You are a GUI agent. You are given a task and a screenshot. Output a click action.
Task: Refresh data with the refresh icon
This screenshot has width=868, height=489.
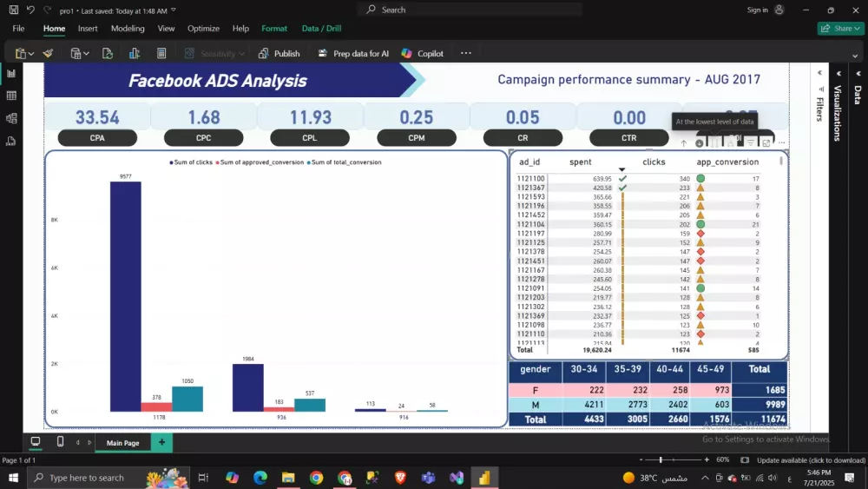click(x=108, y=54)
